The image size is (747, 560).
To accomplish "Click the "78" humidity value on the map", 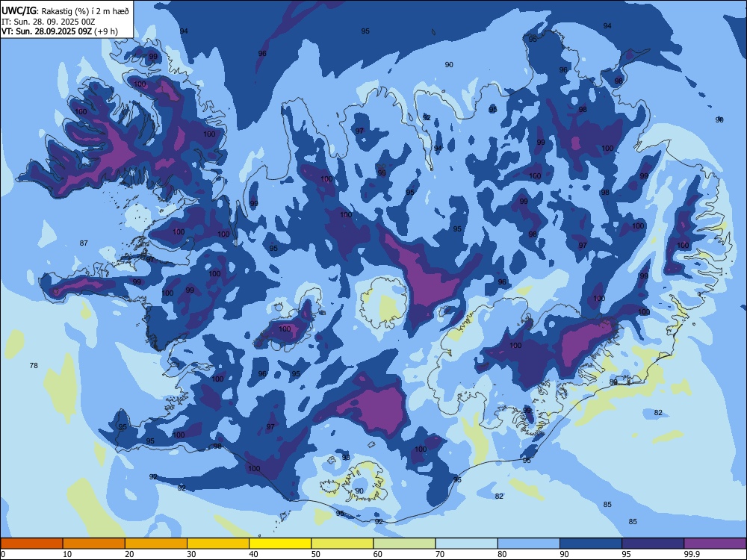I will point(34,366).
